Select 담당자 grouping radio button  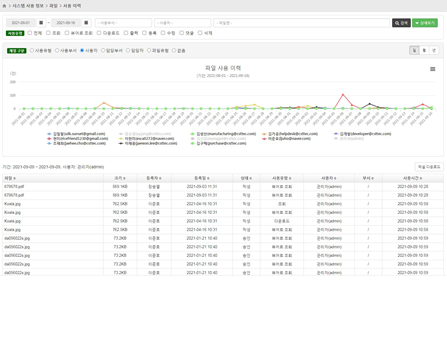(x=128, y=50)
